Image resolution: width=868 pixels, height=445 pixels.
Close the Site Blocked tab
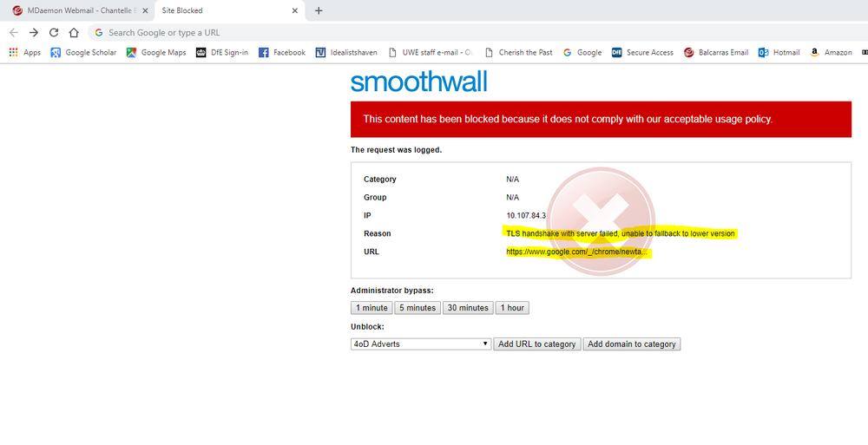tap(295, 10)
